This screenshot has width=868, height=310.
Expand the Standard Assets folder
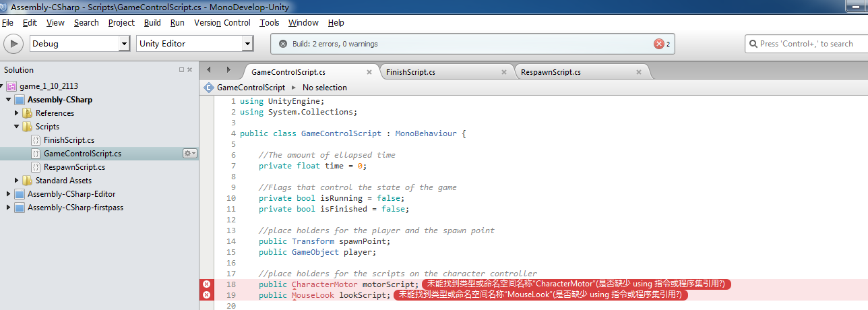coord(17,181)
